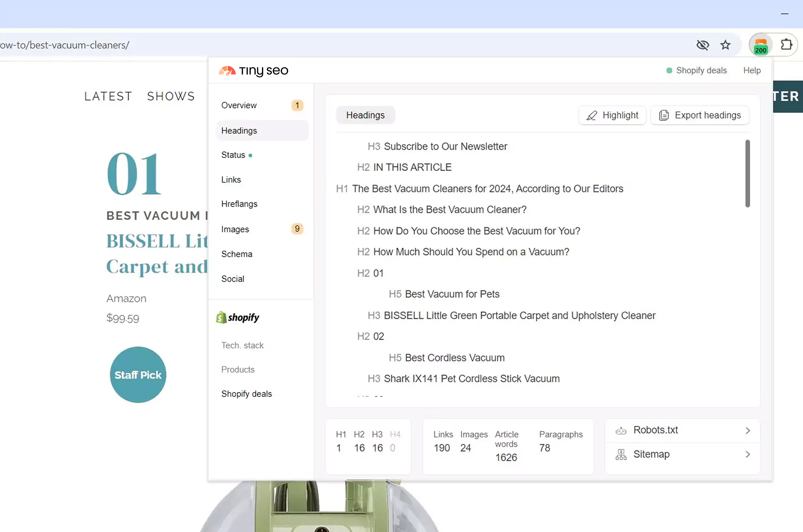Open the Status sidebar section

pos(262,155)
